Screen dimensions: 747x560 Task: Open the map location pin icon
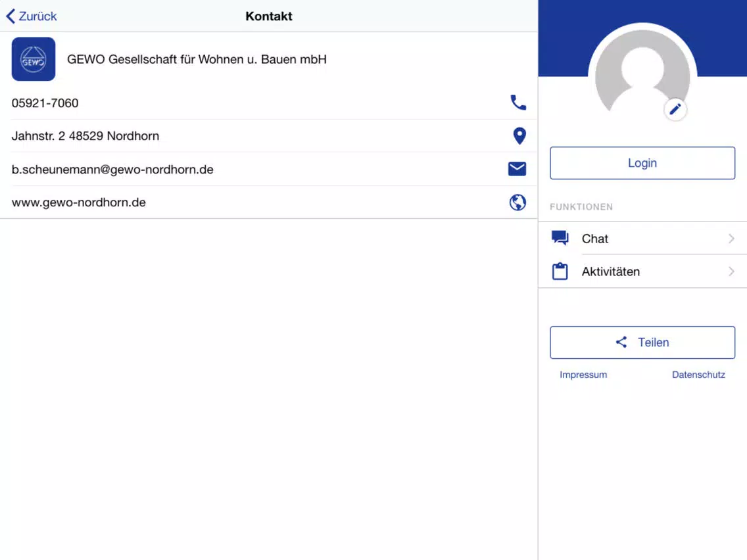click(x=519, y=135)
